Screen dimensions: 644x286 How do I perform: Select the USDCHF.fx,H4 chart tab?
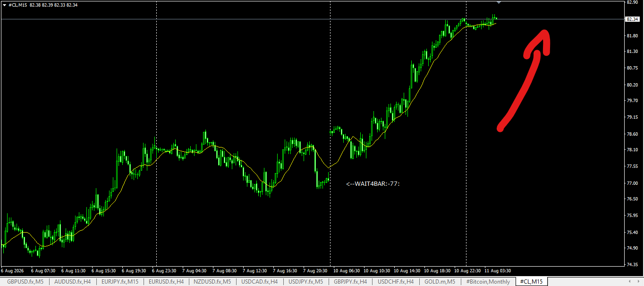396,282
